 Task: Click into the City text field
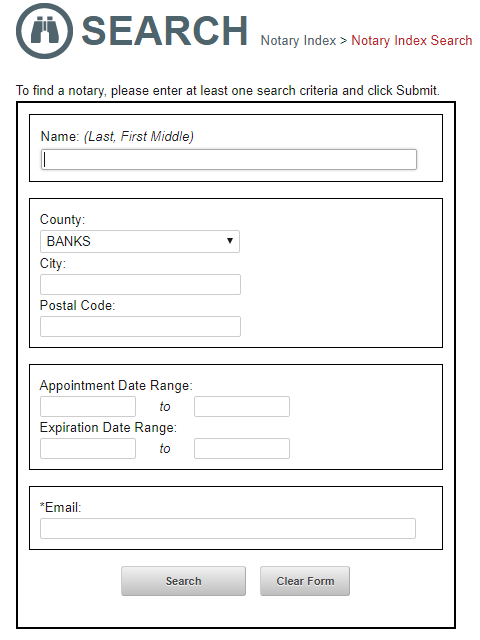click(140, 284)
